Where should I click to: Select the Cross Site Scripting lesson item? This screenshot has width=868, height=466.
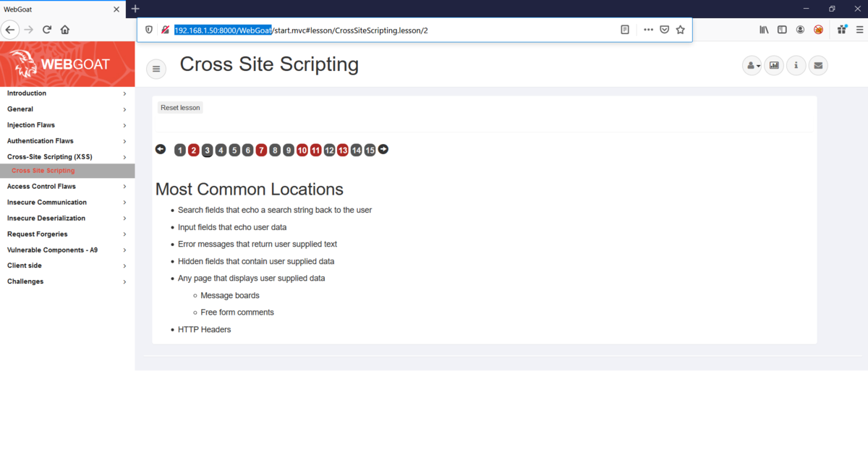(x=67, y=171)
